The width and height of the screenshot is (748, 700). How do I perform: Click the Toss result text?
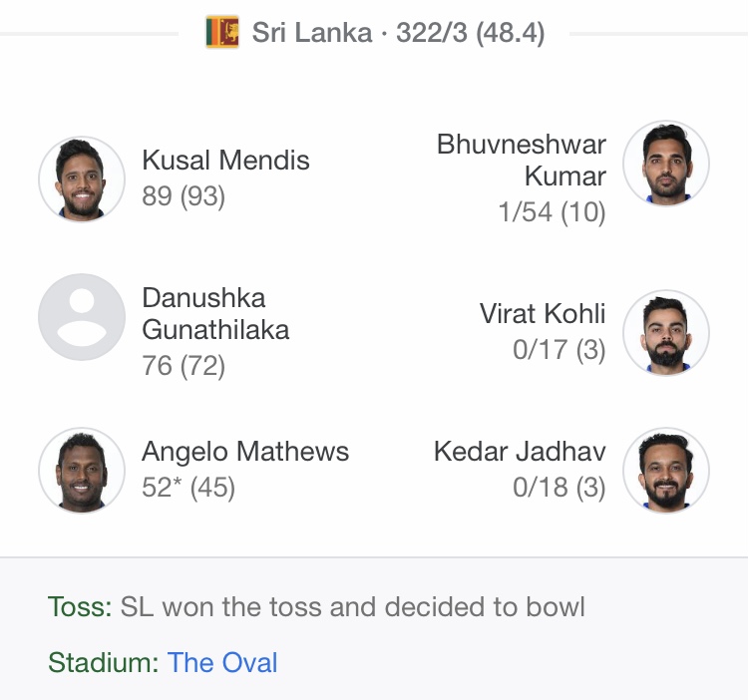tap(316, 606)
